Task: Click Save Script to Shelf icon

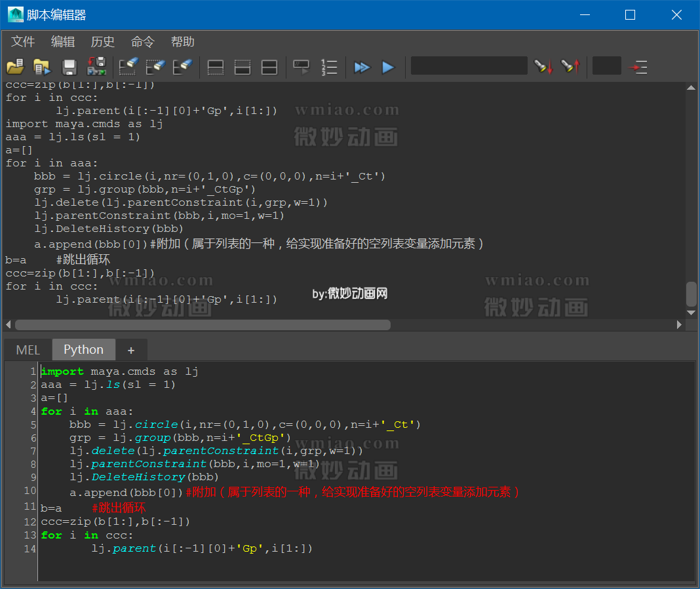Action: click(x=96, y=67)
